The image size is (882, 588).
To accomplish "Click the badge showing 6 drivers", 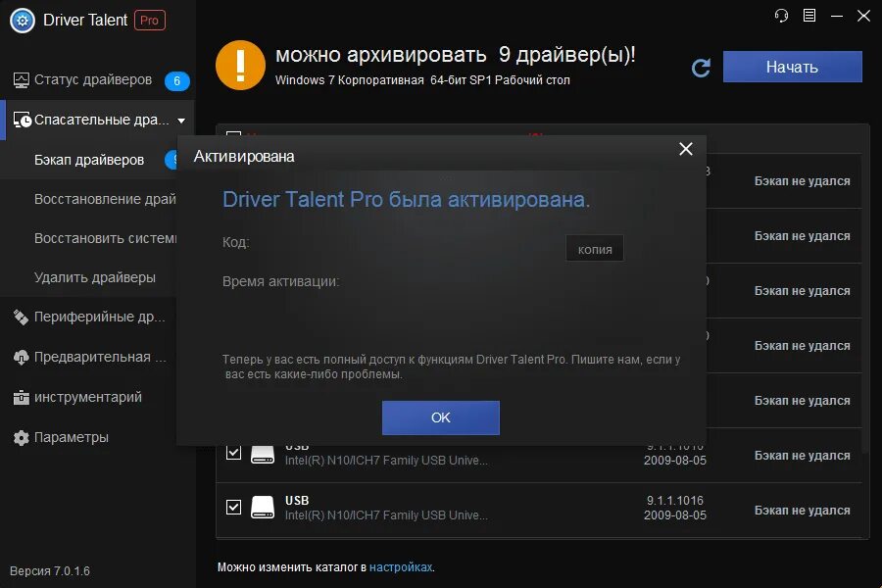I will (176, 81).
